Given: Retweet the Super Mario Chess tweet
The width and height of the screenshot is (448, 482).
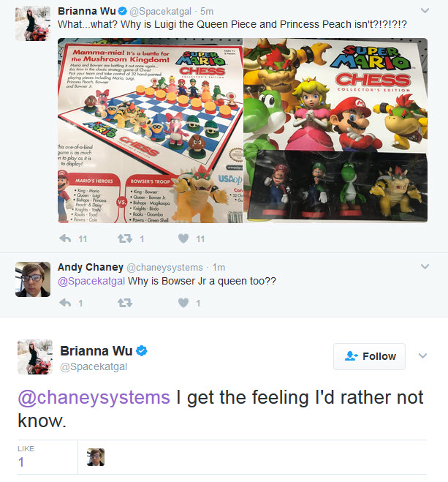Looking at the screenshot, I should (125, 238).
